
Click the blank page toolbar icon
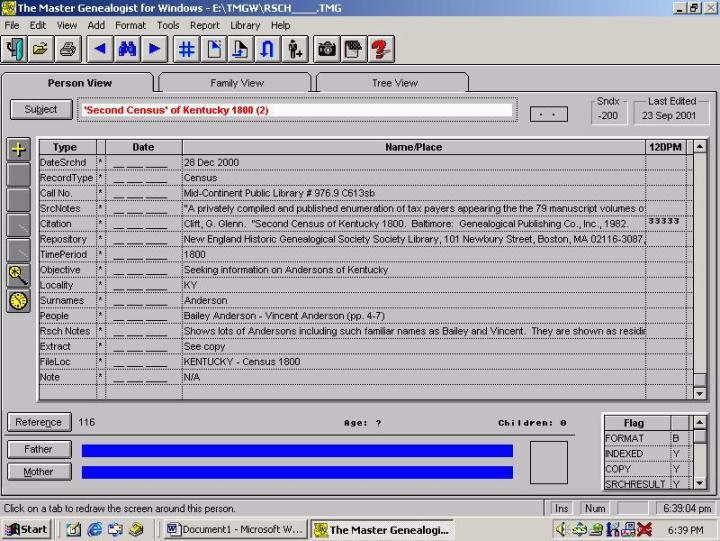pyautogui.click(x=214, y=49)
